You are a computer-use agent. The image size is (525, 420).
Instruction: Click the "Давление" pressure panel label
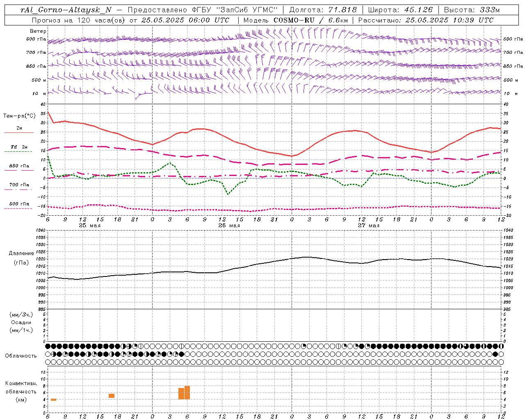coord(21,253)
